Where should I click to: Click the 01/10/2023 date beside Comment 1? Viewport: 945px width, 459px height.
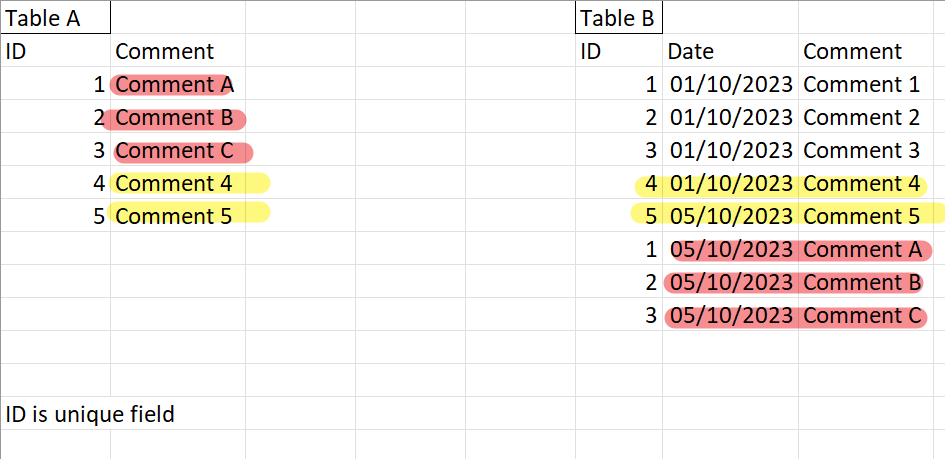(730, 84)
